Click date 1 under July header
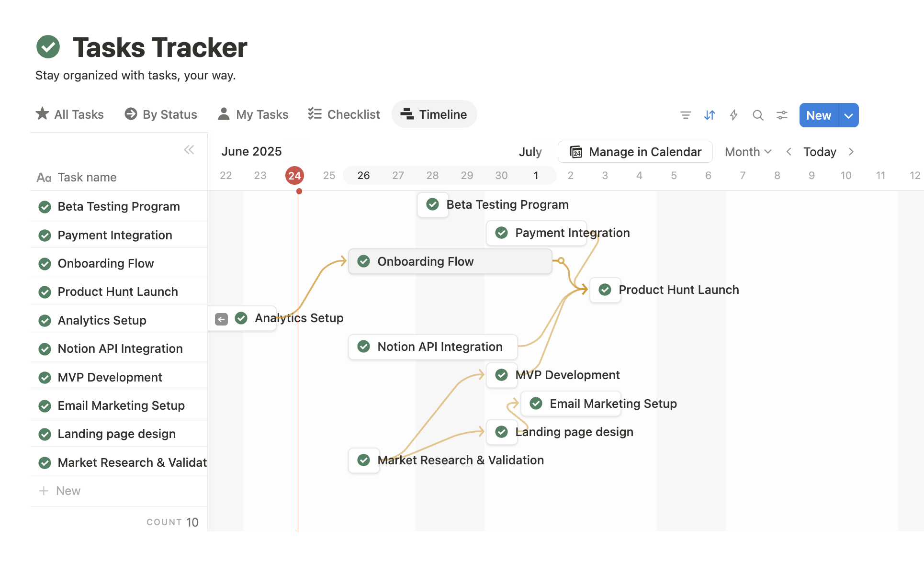 [x=536, y=176]
